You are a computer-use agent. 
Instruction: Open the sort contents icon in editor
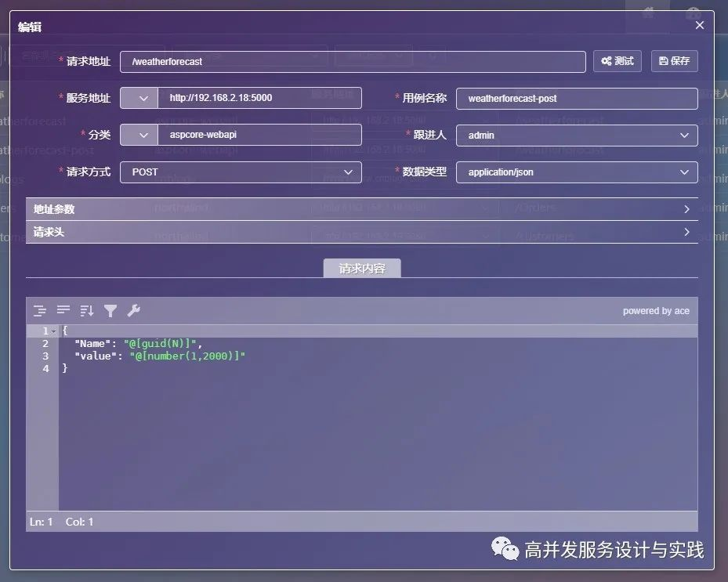click(x=87, y=310)
